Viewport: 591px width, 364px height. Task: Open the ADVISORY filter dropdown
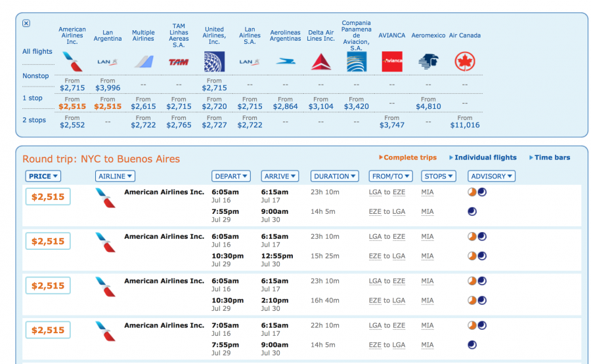(x=491, y=176)
